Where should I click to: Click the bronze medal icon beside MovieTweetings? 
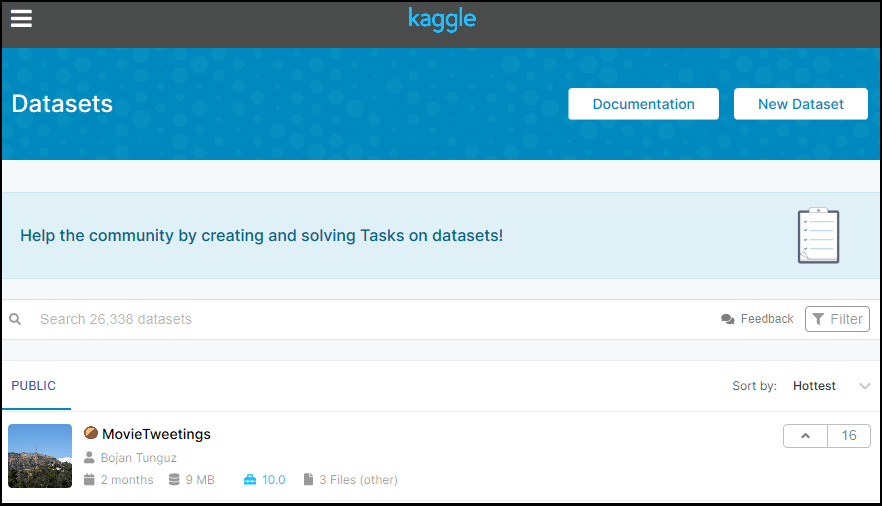click(x=91, y=433)
